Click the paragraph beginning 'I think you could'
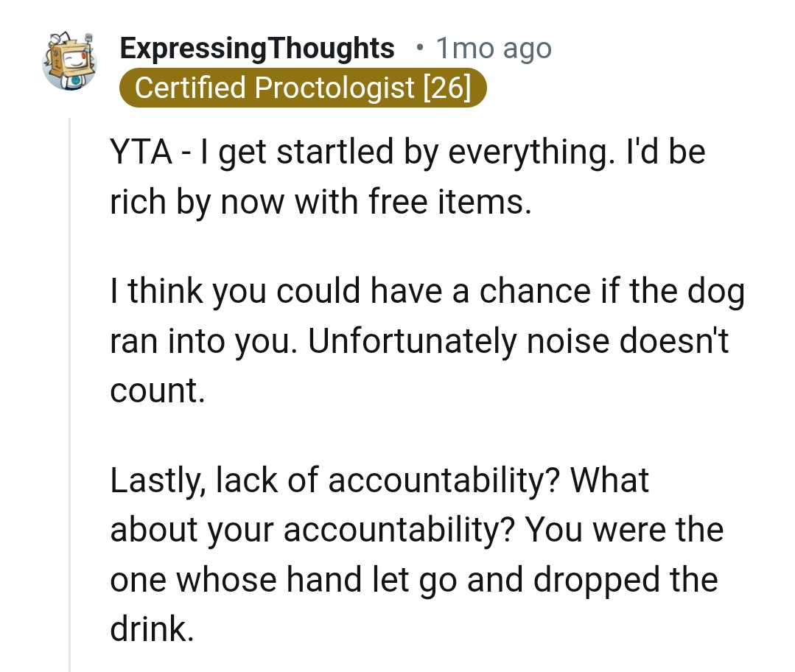 (427, 340)
